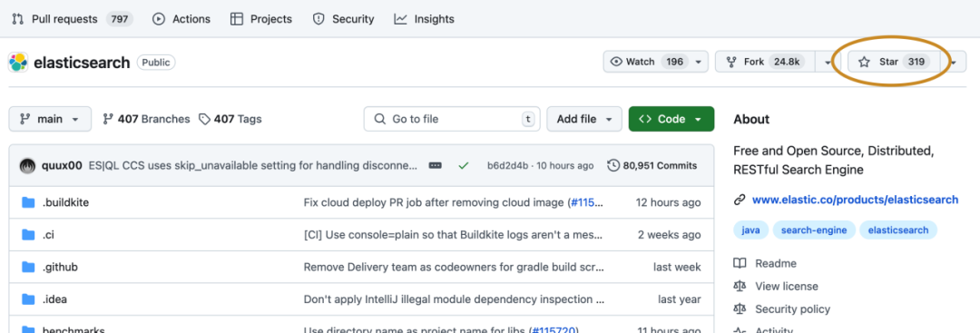This screenshot has height=333, width=980.
Task: Open the Star lists dropdown arrow
Action: pos(954,62)
